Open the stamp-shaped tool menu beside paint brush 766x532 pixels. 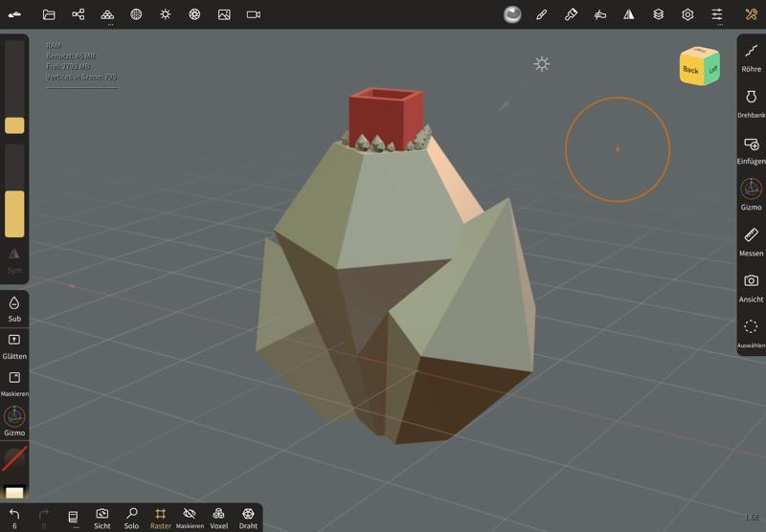(600, 14)
